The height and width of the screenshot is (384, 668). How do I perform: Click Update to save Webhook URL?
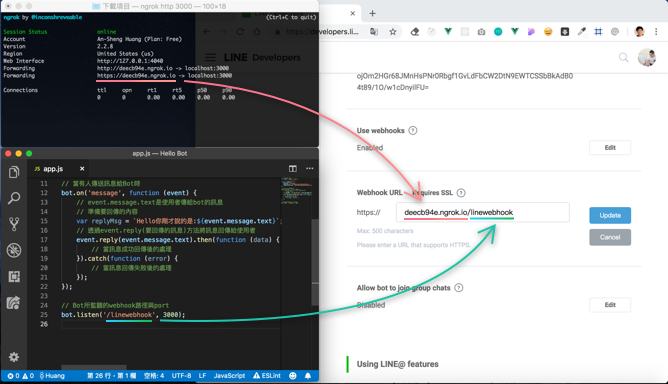[610, 215]
